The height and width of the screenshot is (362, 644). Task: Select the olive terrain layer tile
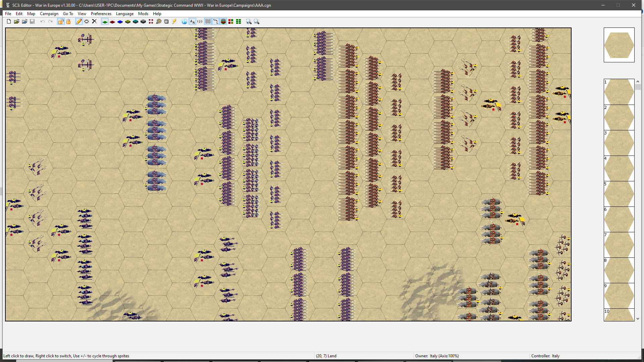tap(128, 21)
